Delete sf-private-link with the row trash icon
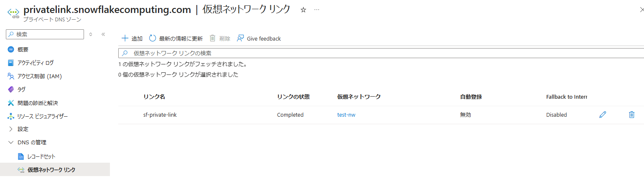Viewport: 644px width, 179px height. [631, 115]
